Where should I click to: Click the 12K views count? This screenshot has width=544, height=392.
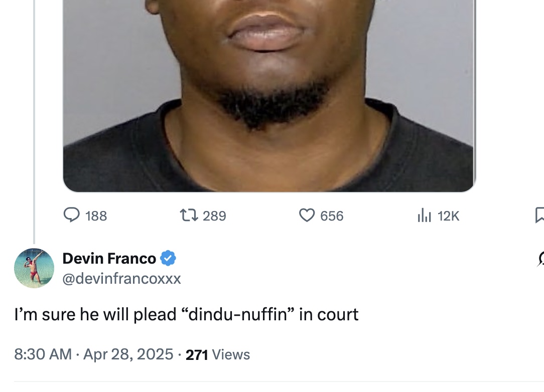pyautogui.click(x=448, y=216)
